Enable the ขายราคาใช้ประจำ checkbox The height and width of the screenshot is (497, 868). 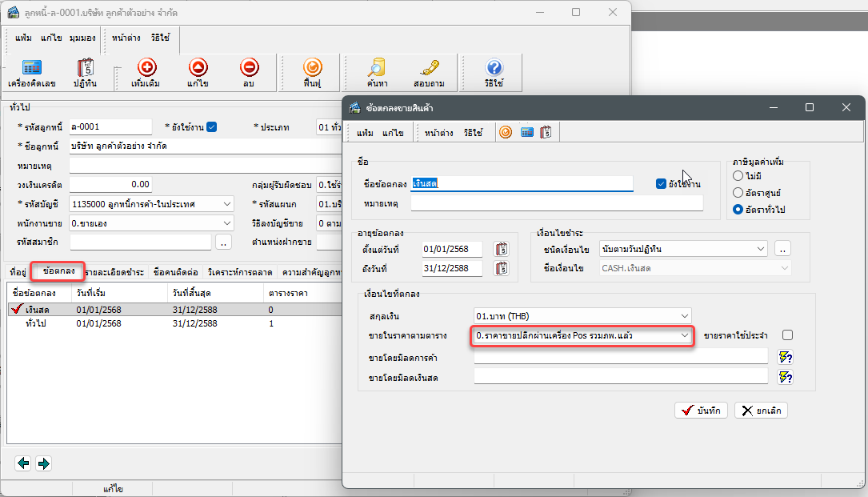[x=787, y=335]
